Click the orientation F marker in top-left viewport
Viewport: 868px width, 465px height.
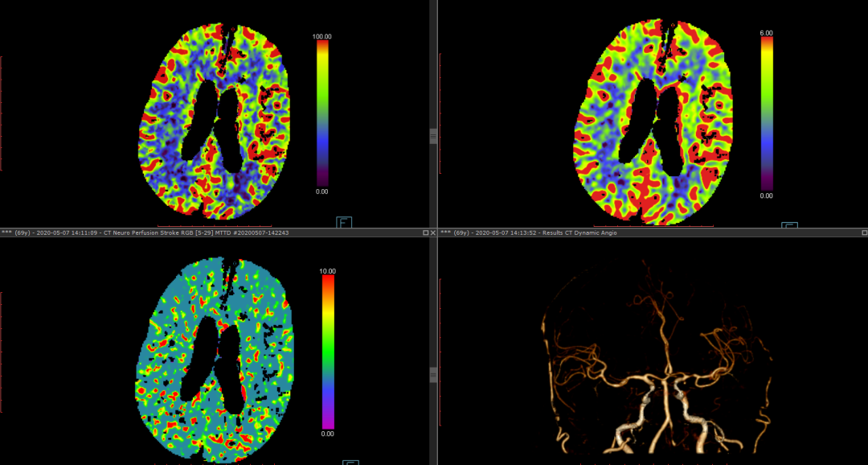pos(344,223)
